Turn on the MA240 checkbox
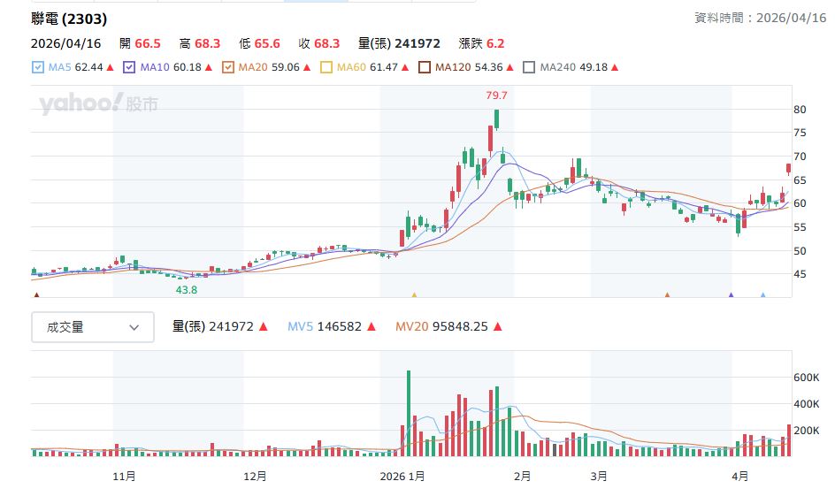Viewport: 835px width, 504px height. [x=530, y=66]
